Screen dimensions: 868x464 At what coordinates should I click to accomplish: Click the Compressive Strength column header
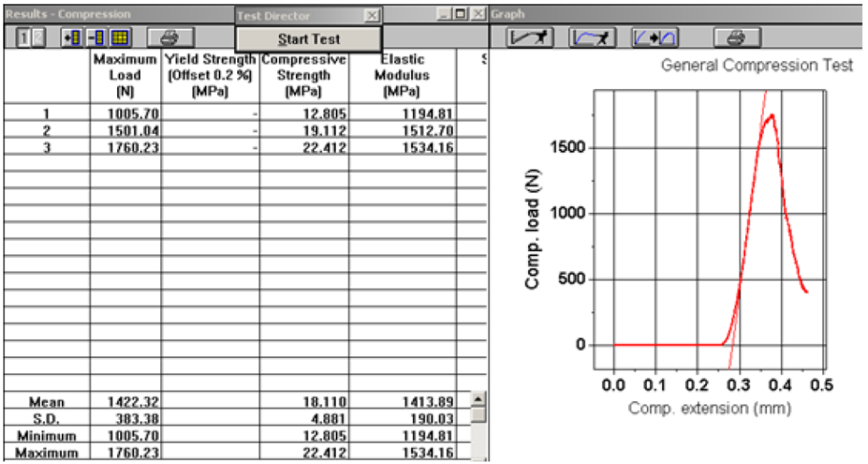coord(304,75)
